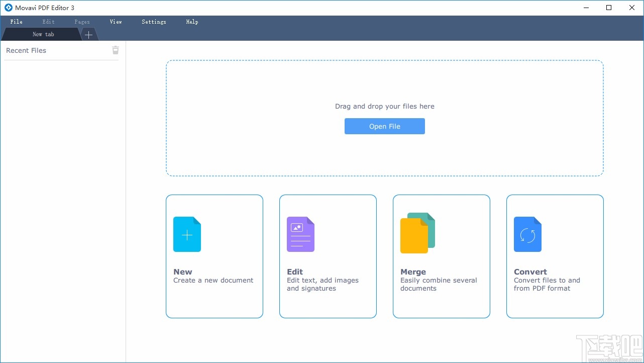Click the blue New document icon
This screenshot has height=363, width=644.
[187, 234]
